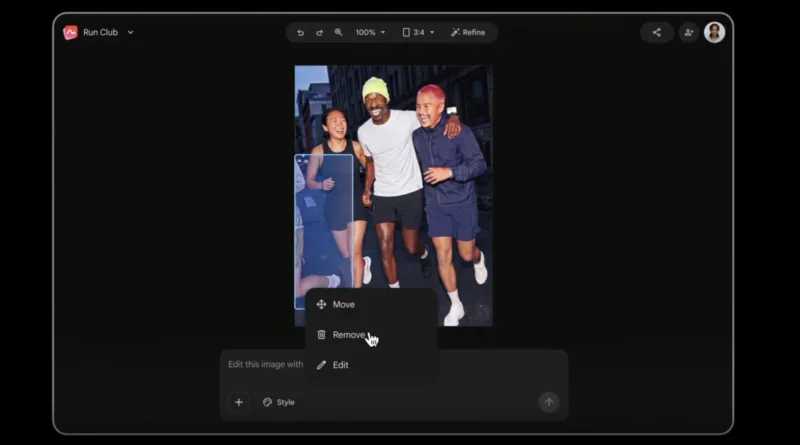
Task: Click the zoom magnifier icon
Action: [338, 32]
